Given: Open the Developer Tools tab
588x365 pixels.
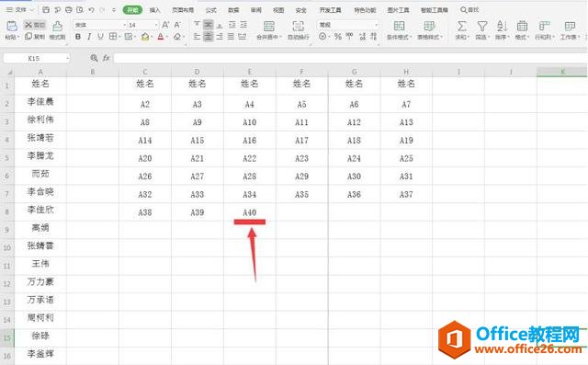Looking at the screenshot, I should [x=330, y=10].
